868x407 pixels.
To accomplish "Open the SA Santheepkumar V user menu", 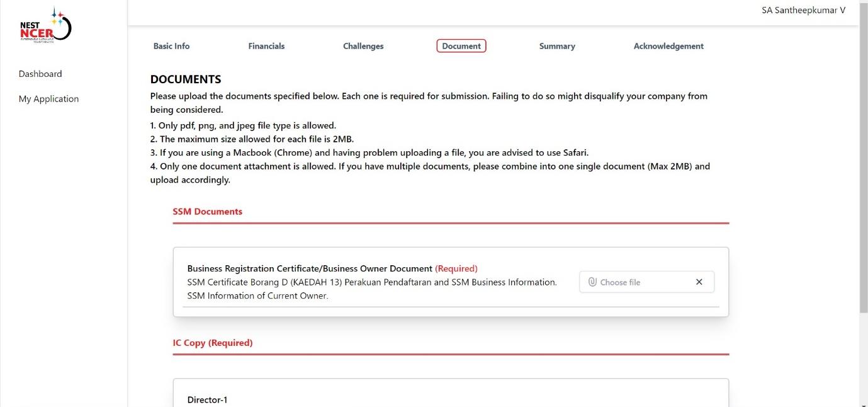I will click(x=803, y=10).
